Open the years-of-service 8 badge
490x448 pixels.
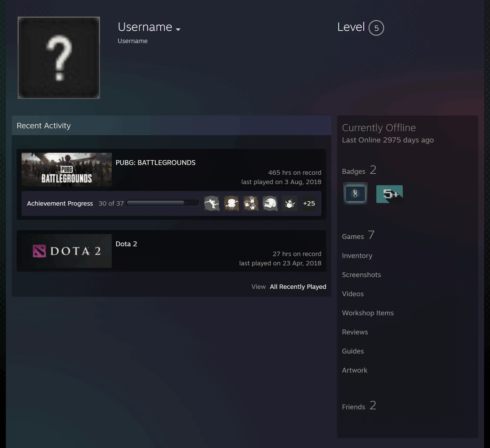point(355,194)
